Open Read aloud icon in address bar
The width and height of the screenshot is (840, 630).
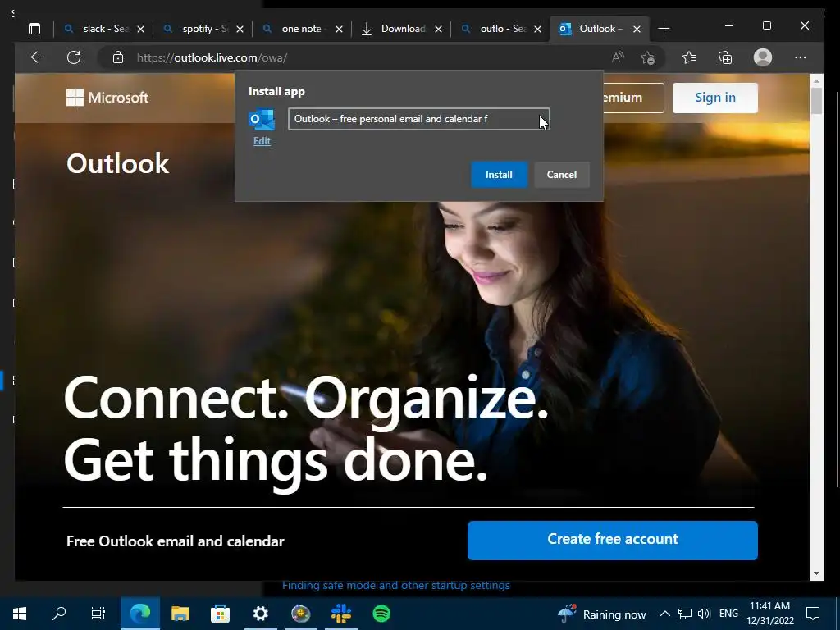[x=618, y=57]
